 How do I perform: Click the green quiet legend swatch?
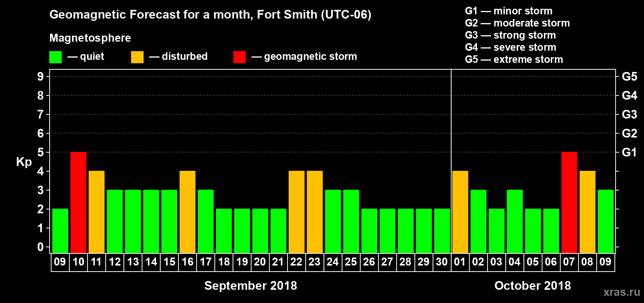[55, 57]
